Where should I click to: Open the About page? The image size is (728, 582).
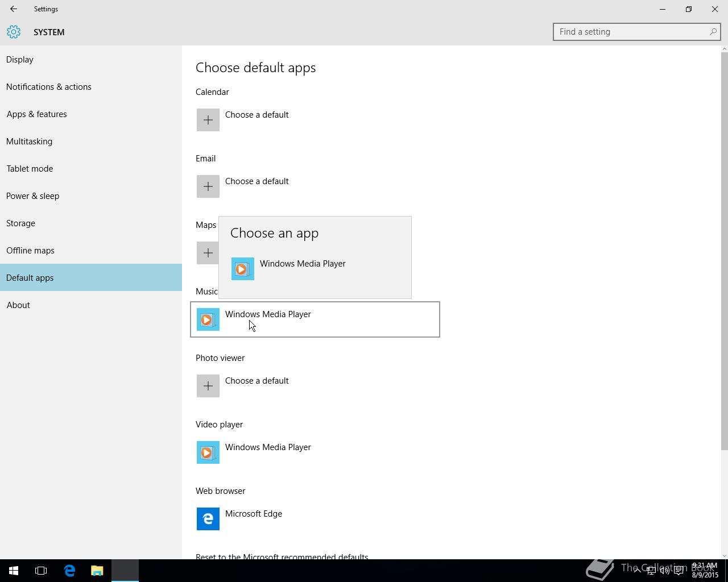tap(91, 305)
